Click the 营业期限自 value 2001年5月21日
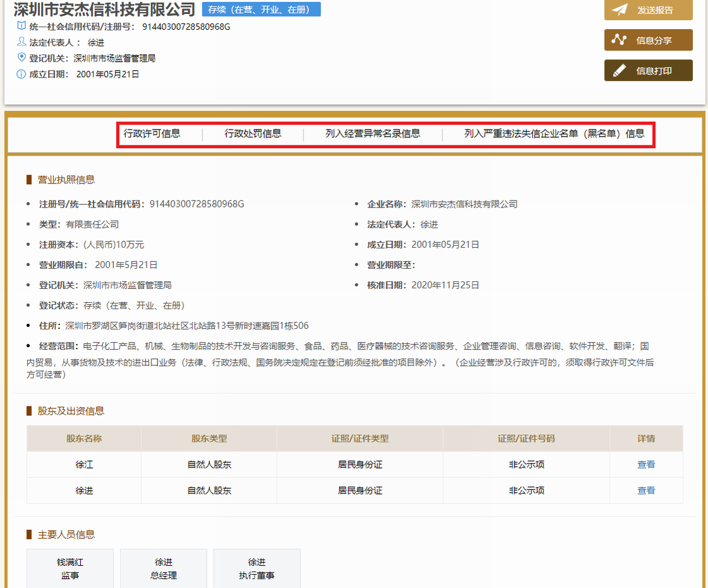This screenshot has width=708, height=588. coord(126,265)
